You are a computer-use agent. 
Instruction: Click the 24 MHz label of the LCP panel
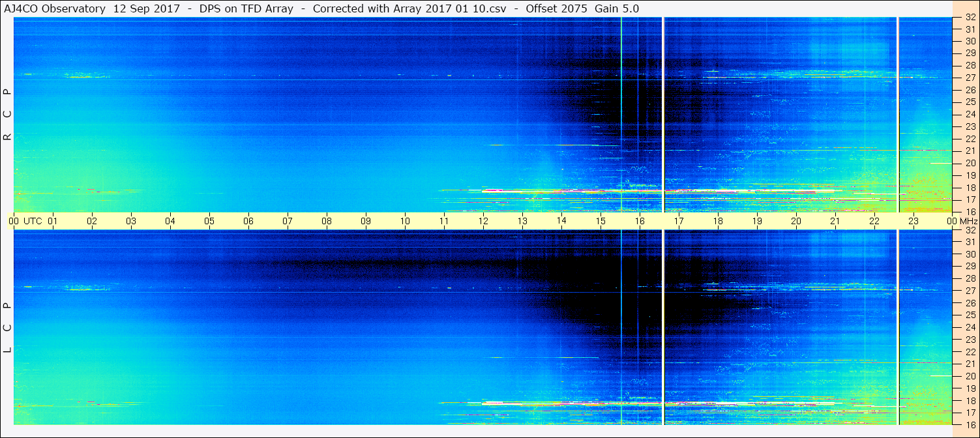click(970, 327)
